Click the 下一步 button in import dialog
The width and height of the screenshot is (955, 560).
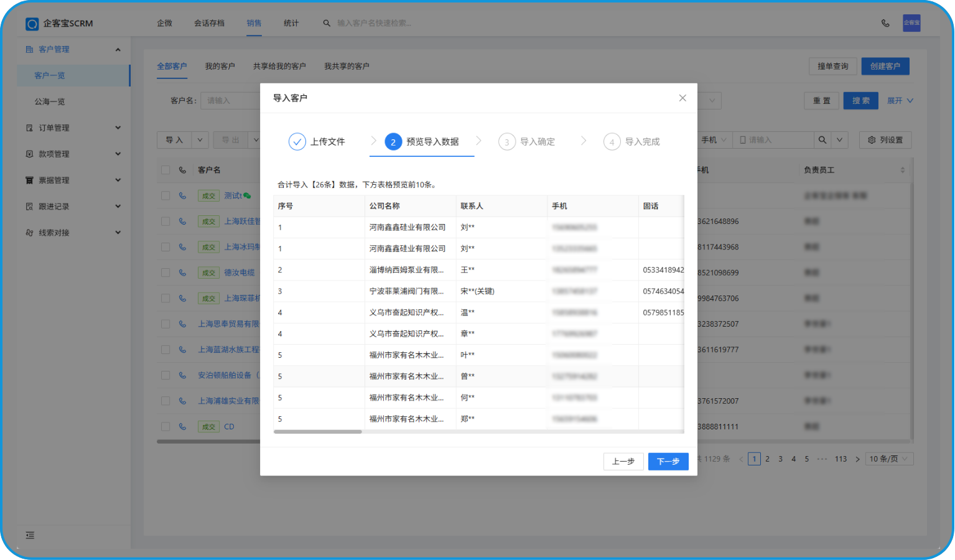coord(668,462)
